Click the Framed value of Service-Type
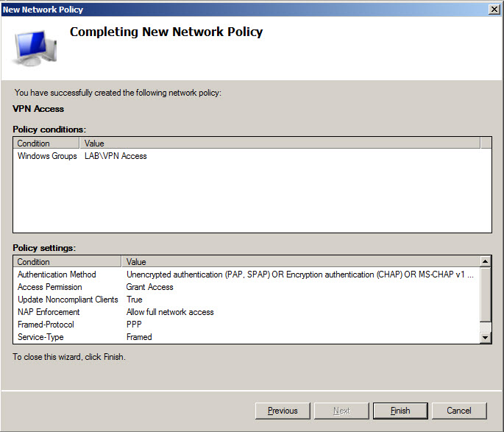This screenshot has width=504, height=432. (x=139, y=337)
